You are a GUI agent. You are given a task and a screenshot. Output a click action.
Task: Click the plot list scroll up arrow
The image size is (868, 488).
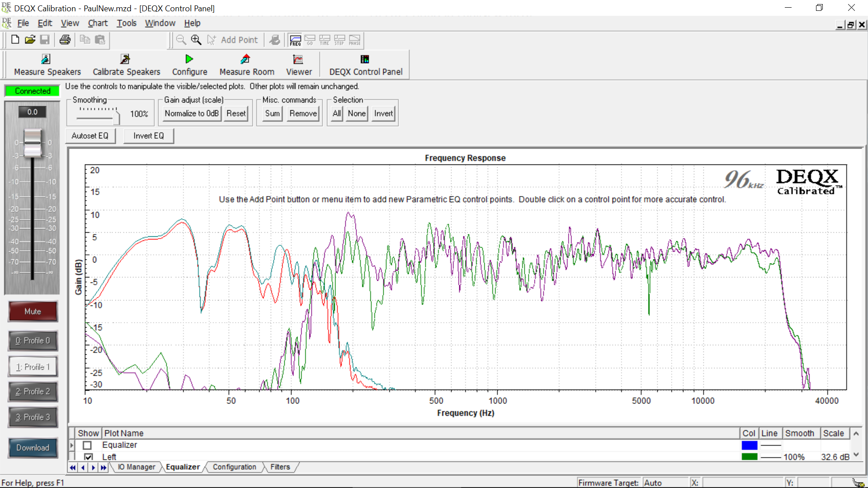tap(856, 433)
